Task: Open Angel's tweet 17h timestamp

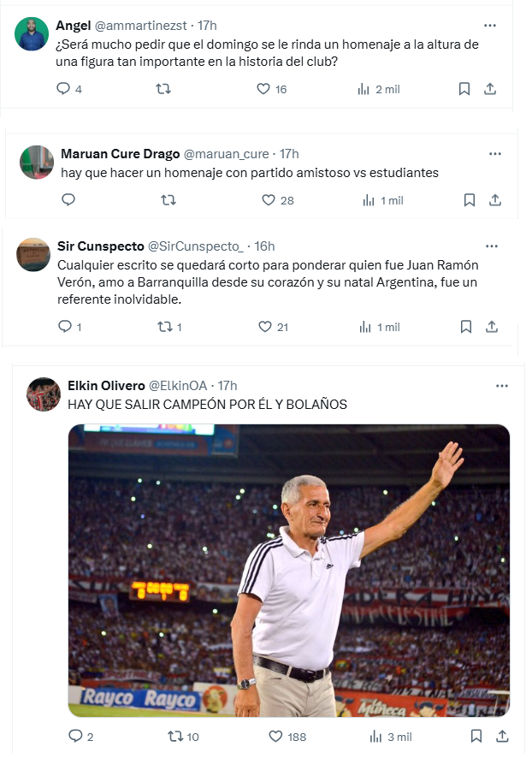Action: 207,26
